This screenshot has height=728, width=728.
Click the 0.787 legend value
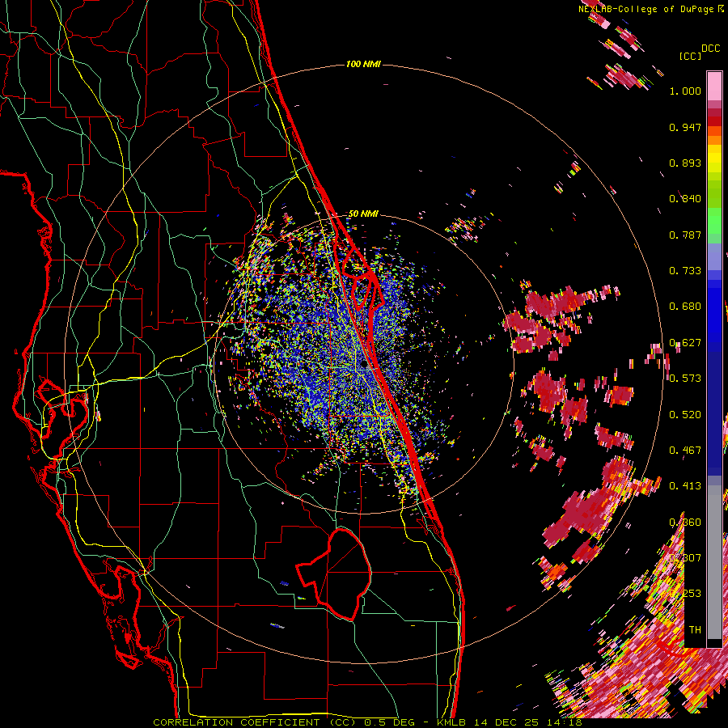(685, 235)
